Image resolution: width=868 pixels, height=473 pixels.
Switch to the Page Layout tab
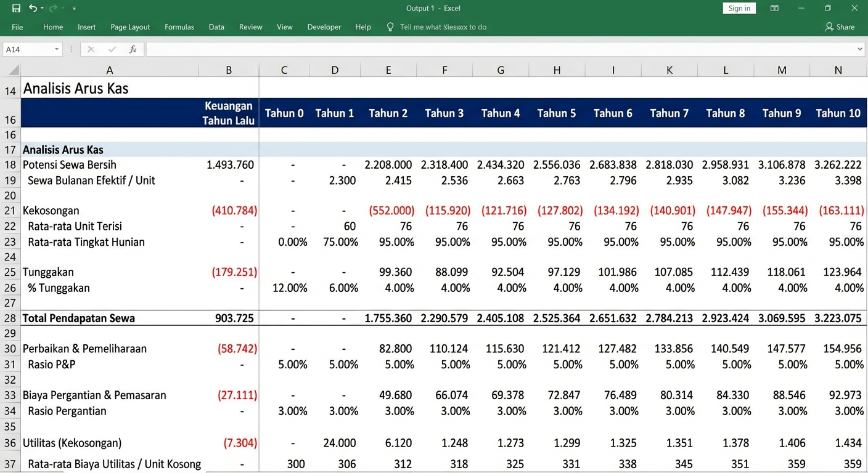tap(130, 27)
